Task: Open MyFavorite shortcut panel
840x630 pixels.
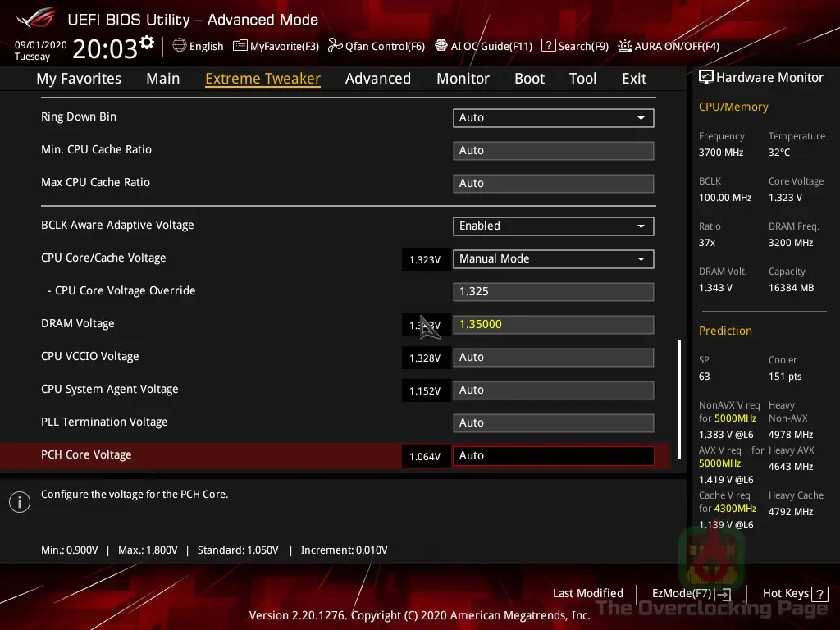Action: [276, 46]
